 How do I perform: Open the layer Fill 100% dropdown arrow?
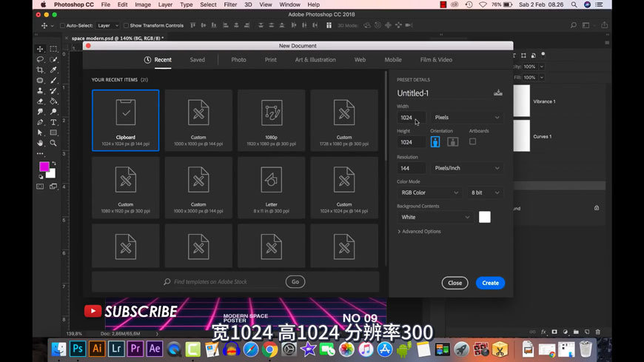(542, 77)
